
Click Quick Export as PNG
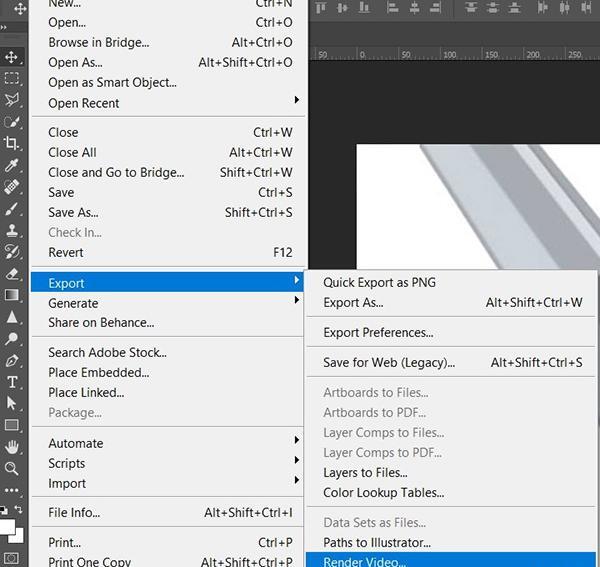[452, 283]
